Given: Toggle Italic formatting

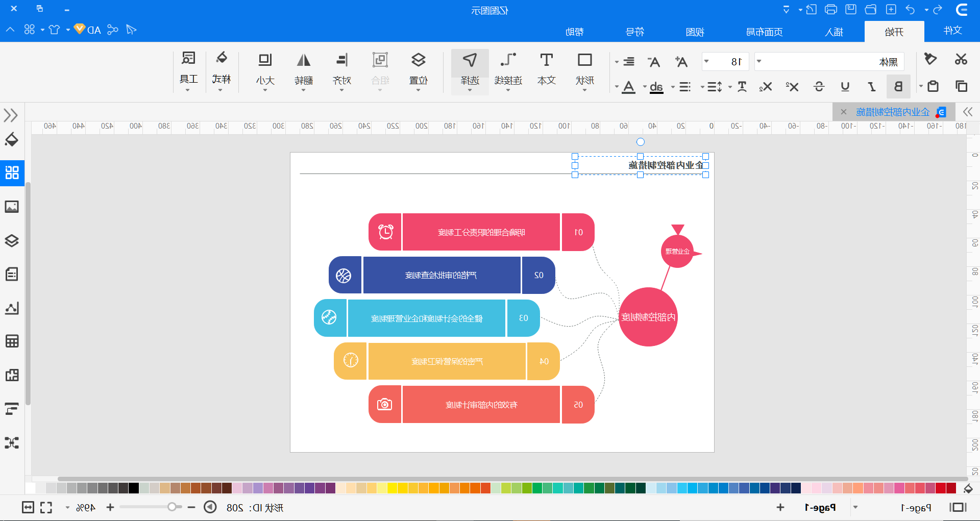Looking at the screenshot, I should click(872, 87).
